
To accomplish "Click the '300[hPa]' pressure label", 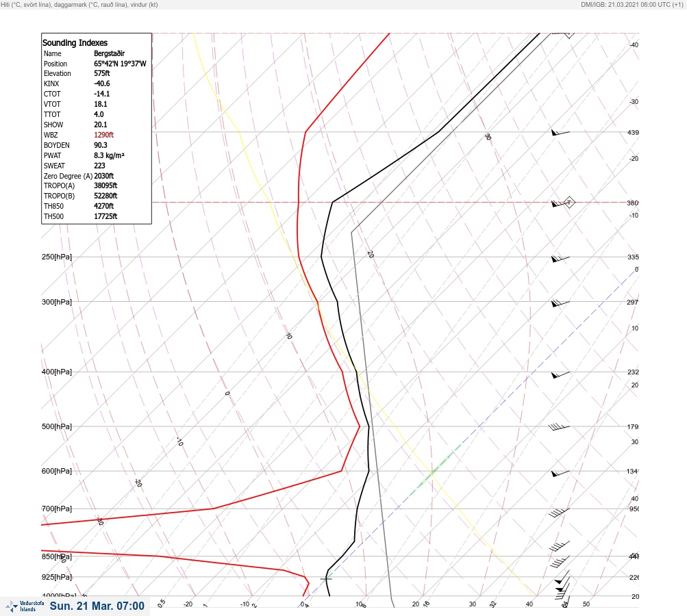I will coord(57,302).
